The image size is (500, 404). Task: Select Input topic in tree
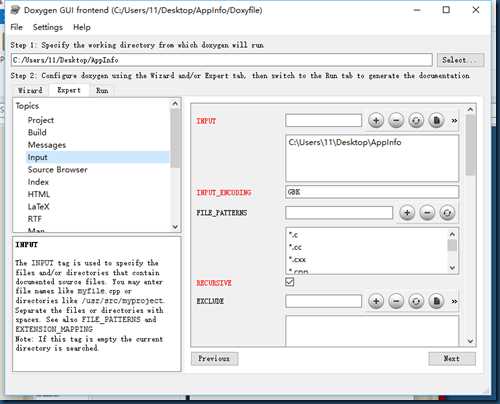click(98, 157)
